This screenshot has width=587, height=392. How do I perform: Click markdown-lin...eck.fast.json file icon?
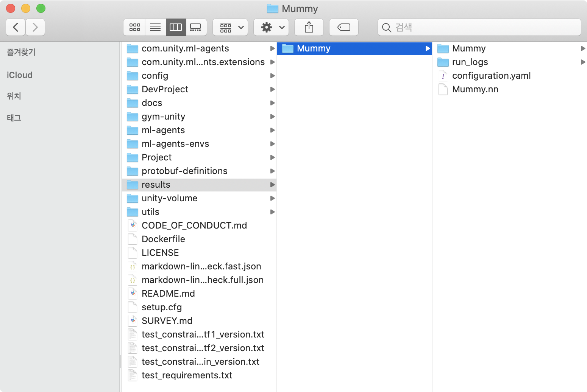click(133, 266)
